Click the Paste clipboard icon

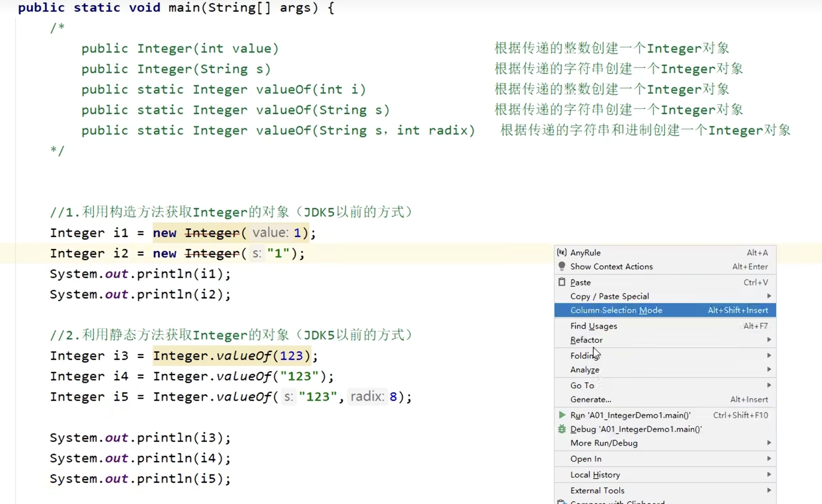(562, 282)
